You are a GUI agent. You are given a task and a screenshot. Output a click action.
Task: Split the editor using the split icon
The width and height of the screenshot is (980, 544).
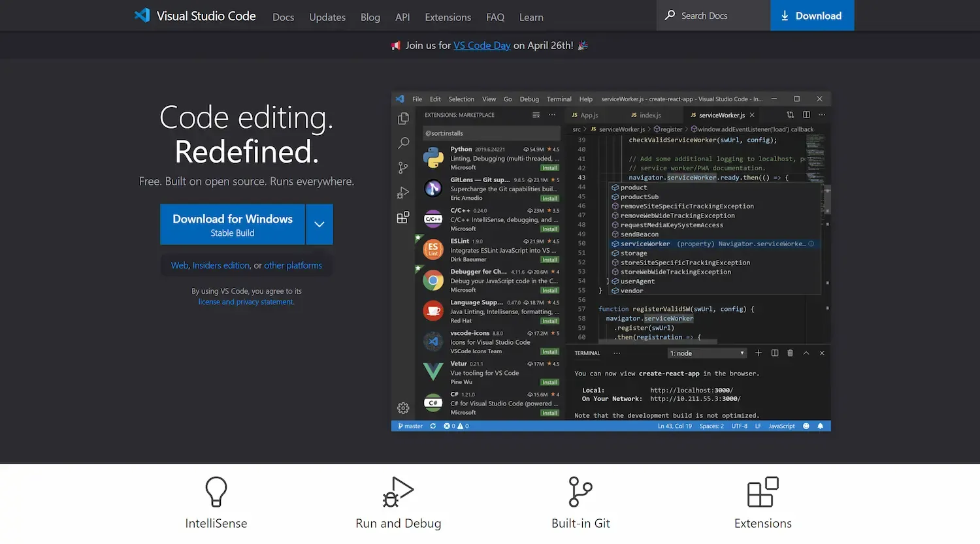point(806,114)
